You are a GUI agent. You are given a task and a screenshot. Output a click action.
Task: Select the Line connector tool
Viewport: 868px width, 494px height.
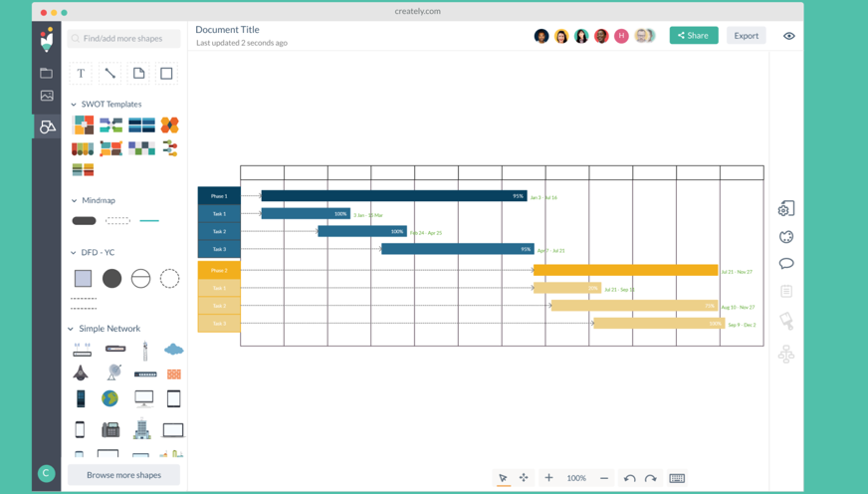pos(109,73)
